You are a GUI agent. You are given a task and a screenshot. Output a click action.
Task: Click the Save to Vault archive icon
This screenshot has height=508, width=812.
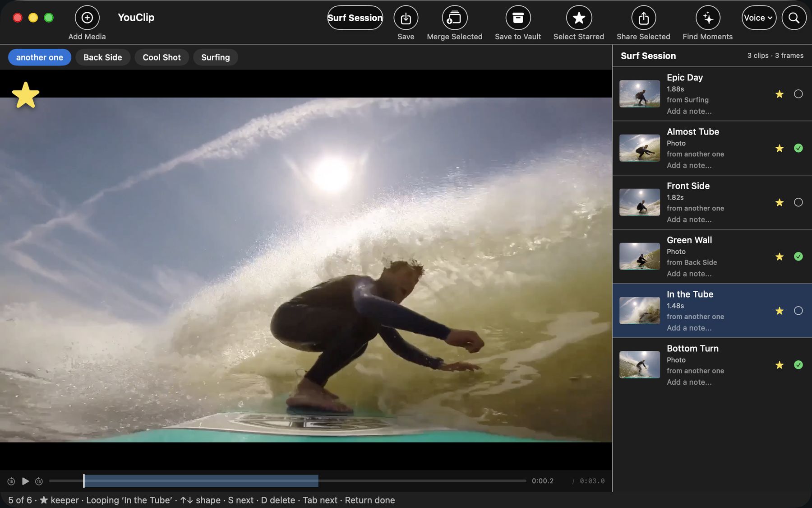(518, 18)
